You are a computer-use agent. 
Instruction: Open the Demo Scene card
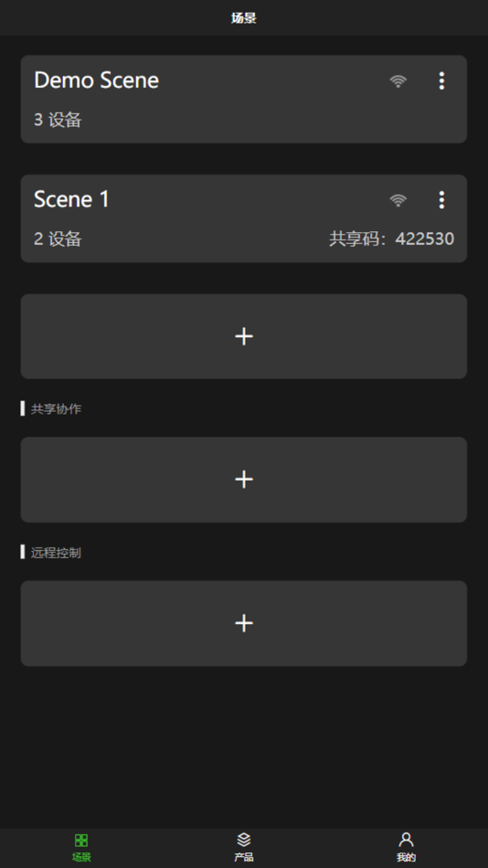[x=244, y=99]
